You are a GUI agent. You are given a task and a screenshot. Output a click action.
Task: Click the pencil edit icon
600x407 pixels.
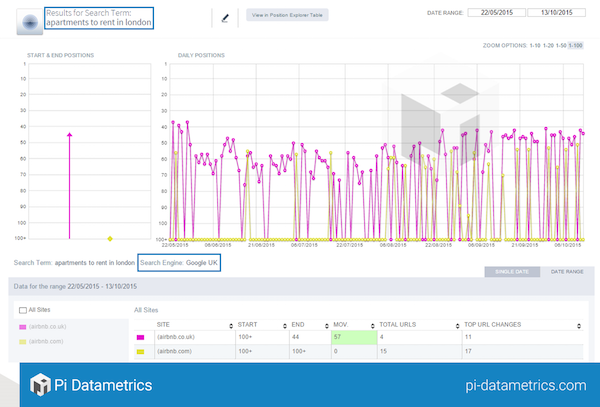point(224,17)
